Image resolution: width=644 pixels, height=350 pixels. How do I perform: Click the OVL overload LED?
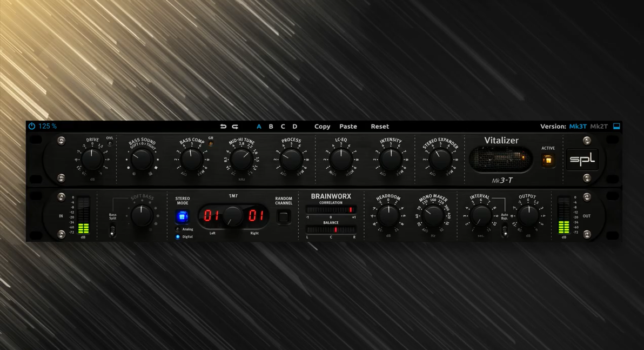point(110,144)
